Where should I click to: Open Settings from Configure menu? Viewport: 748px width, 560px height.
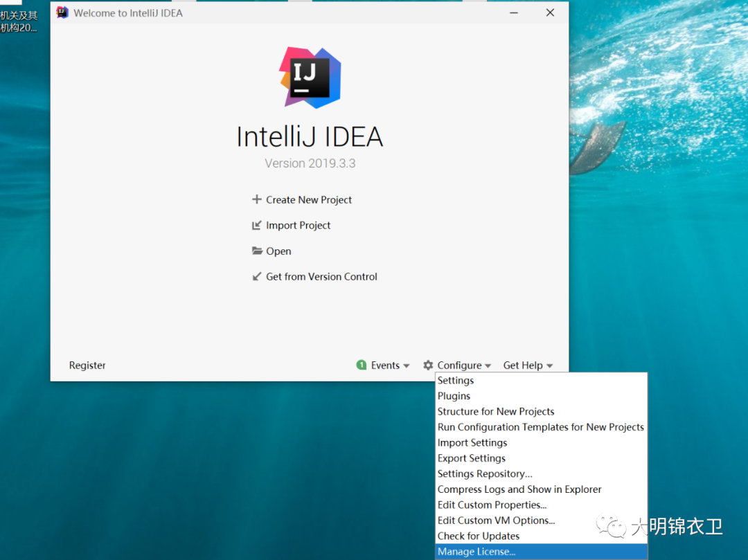tap(542, 380)
